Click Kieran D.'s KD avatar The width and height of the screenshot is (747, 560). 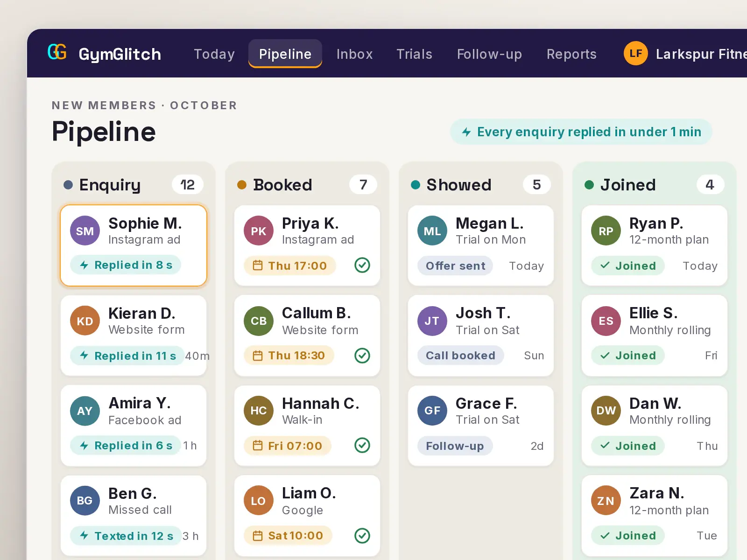[85, 321]
